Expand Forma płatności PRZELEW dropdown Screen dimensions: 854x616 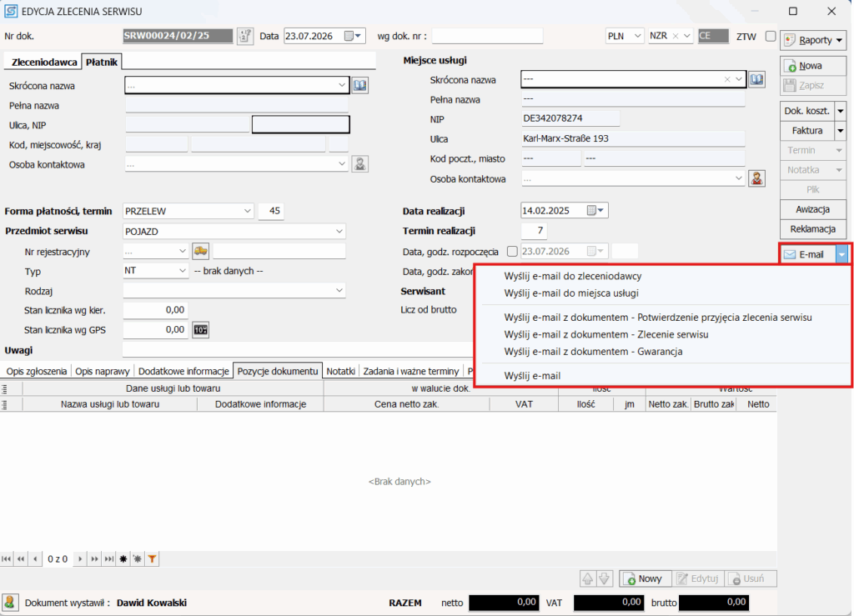[247, 211]
